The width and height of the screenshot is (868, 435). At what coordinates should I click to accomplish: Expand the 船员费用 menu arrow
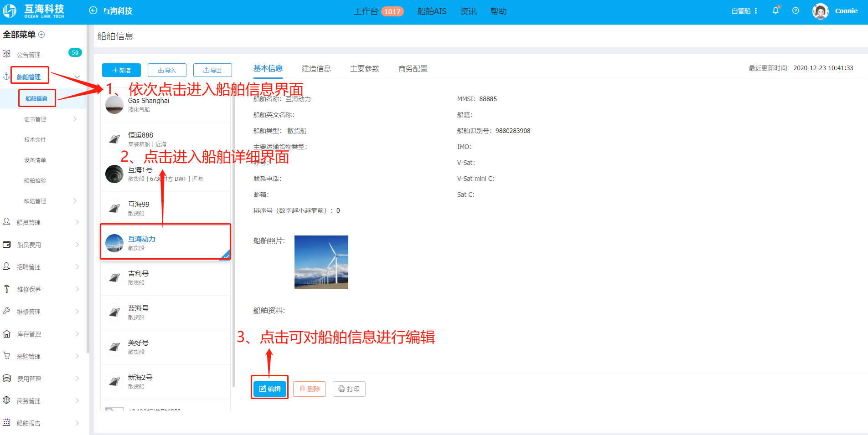click(x=77, y=245)
